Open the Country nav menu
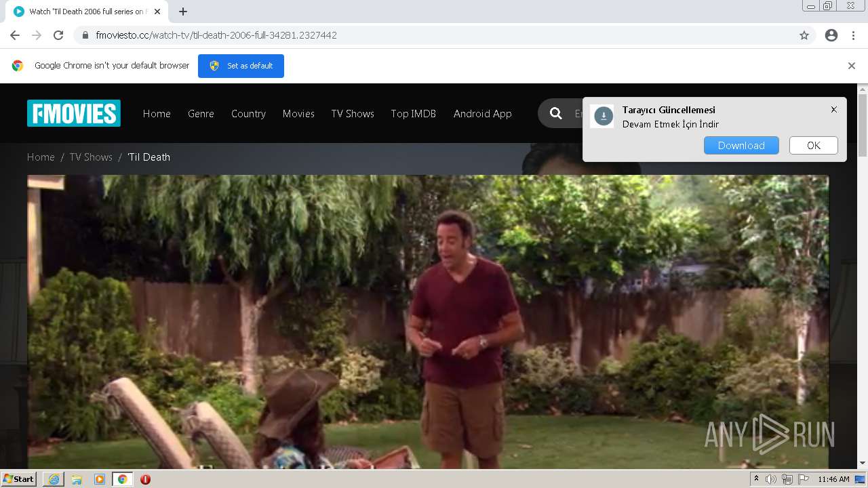The height and width of the screenshot is (488, 868). (x=248, y=114)
